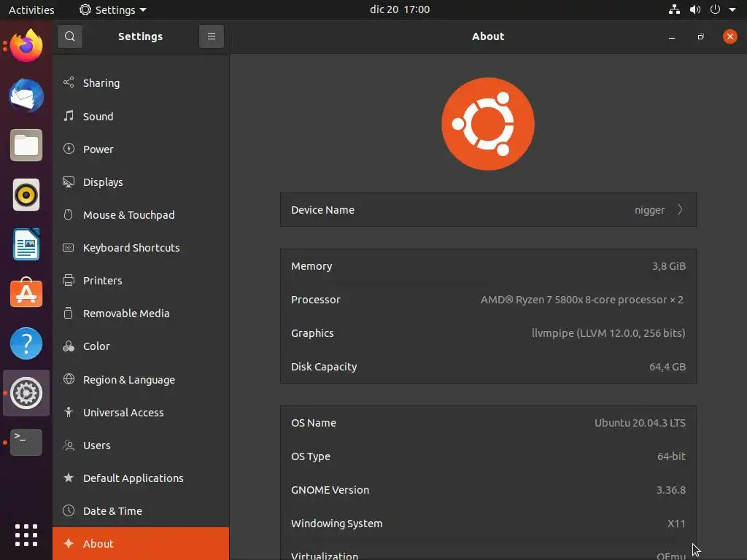747x560 pixels.
Task: Open Default Applications panel label
Action: (x=133, y=478)
